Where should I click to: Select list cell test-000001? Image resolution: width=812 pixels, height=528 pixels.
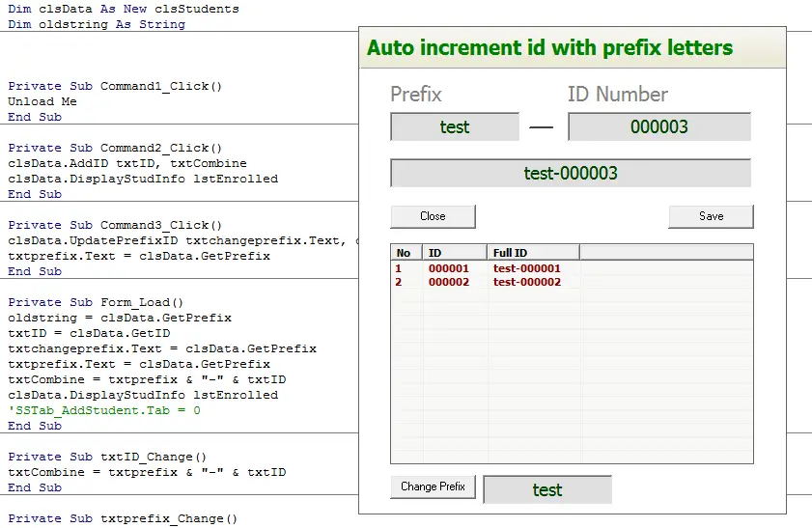coord(526,268)
